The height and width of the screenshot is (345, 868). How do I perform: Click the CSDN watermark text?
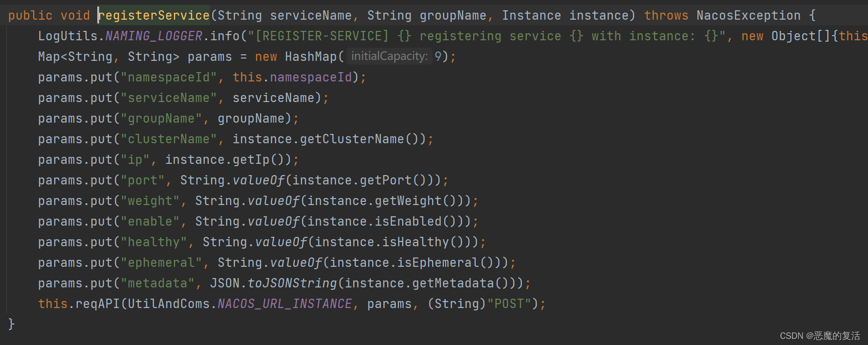point(819,336)
